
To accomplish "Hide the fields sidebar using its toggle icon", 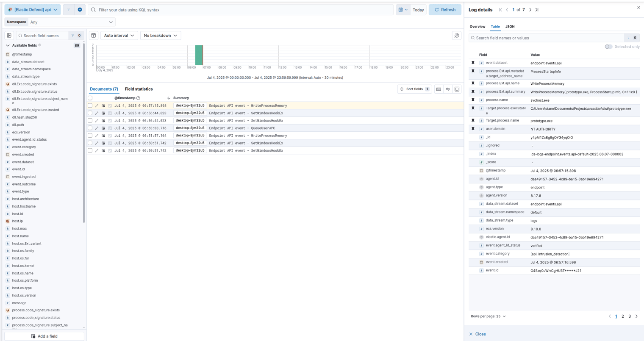I will click(9, 36).
